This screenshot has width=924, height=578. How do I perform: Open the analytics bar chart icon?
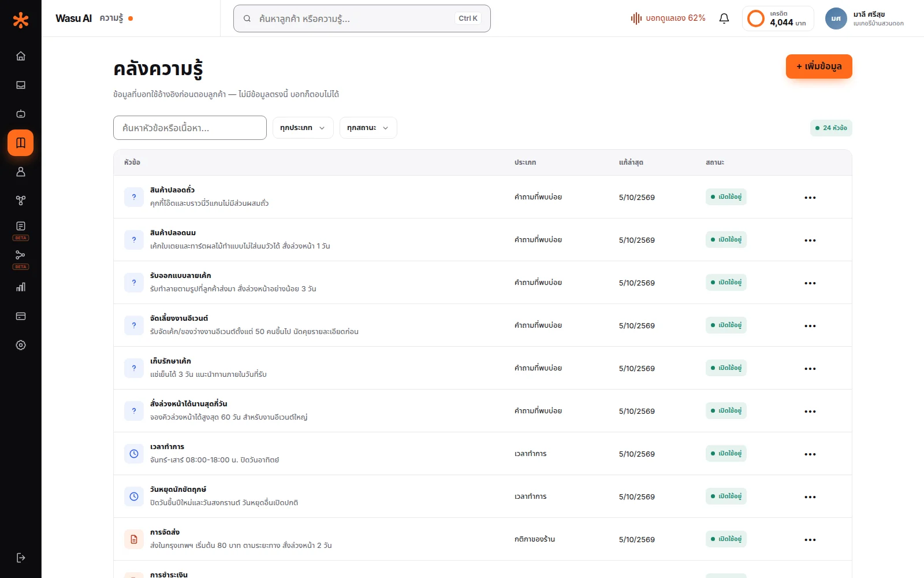[x=21, y=287]
